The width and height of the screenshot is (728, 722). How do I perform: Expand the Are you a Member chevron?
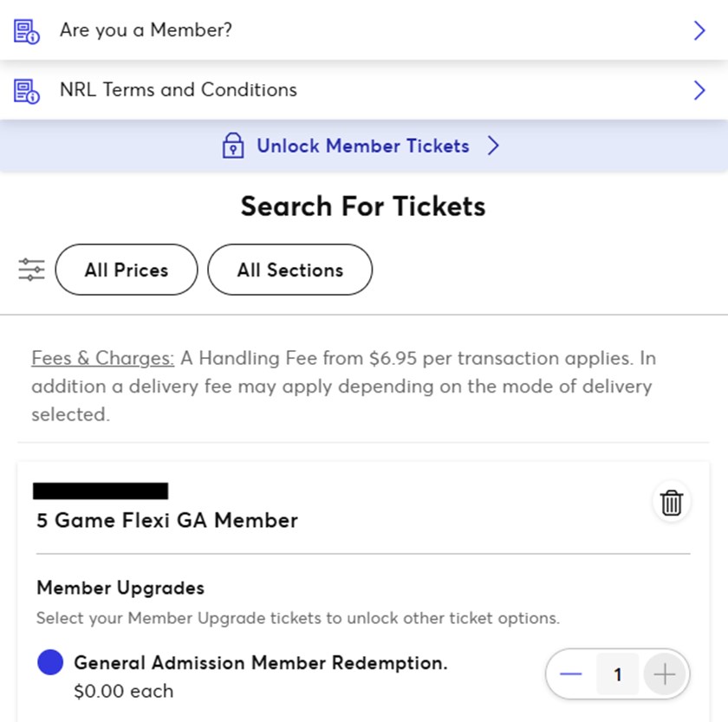[699, 31]
